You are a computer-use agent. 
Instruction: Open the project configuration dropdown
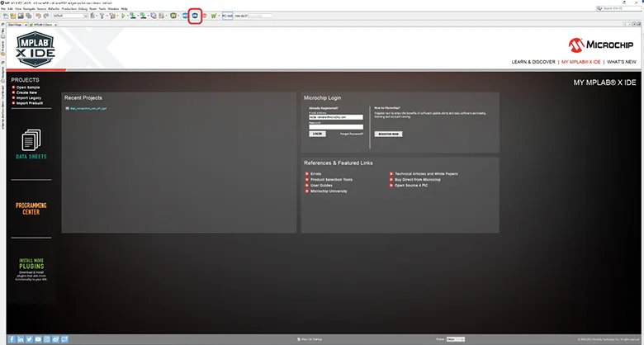pos(70,16)
